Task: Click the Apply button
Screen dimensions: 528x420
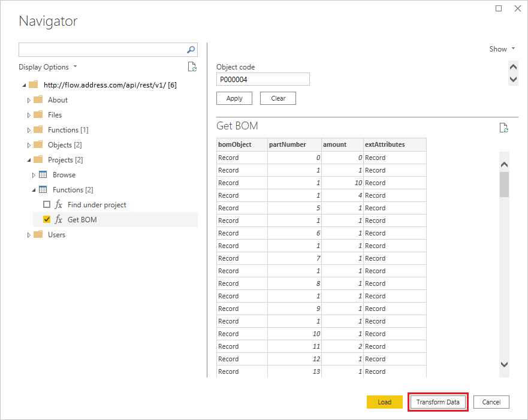Action: (x=234, y=98)
